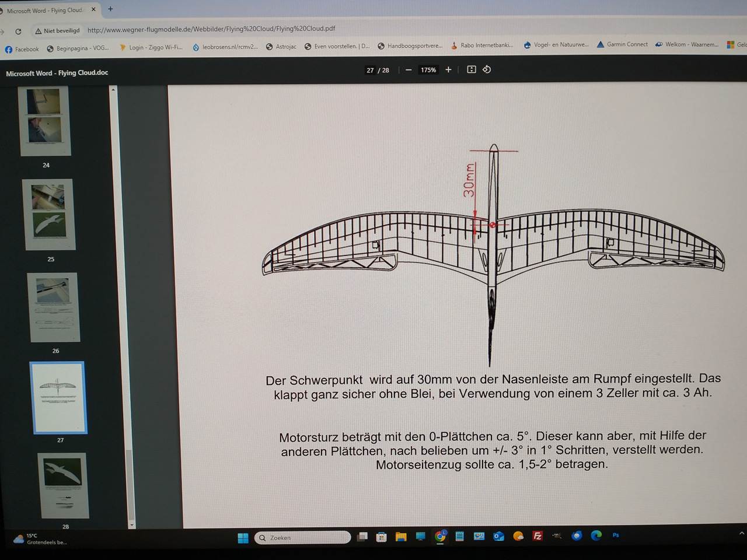Rotate the PDF with the rotate icon

click(487, 69)
